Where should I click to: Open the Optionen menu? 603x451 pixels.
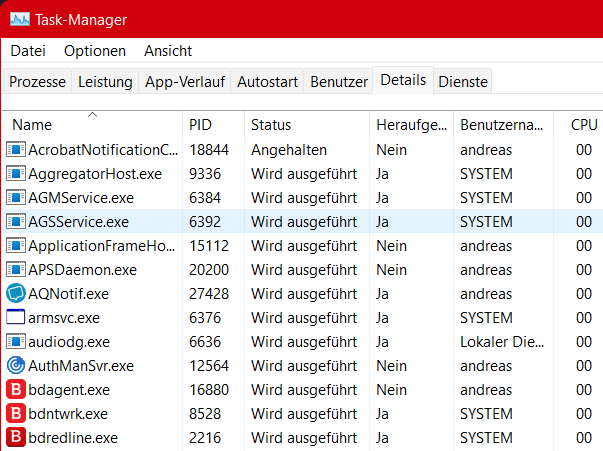95,51
